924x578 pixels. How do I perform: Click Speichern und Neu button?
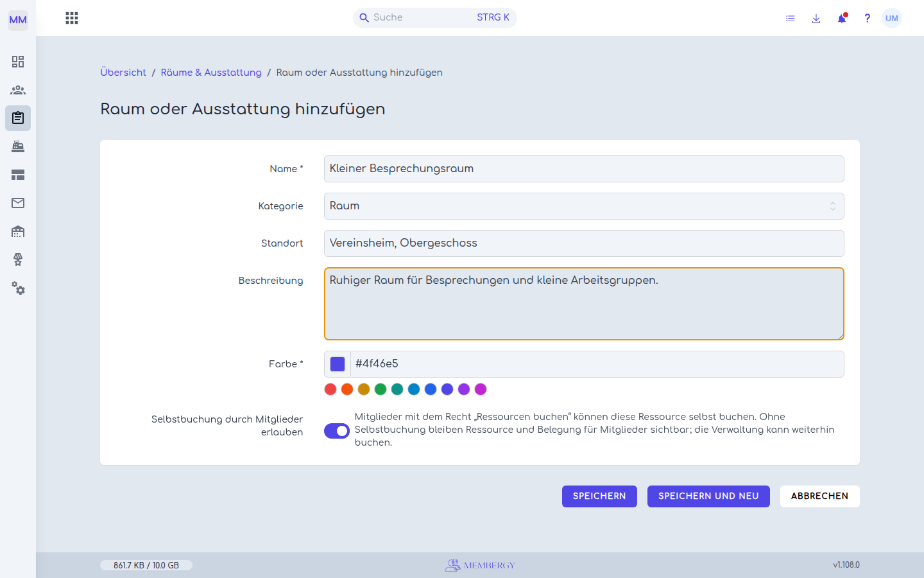(x=708, y=496)
